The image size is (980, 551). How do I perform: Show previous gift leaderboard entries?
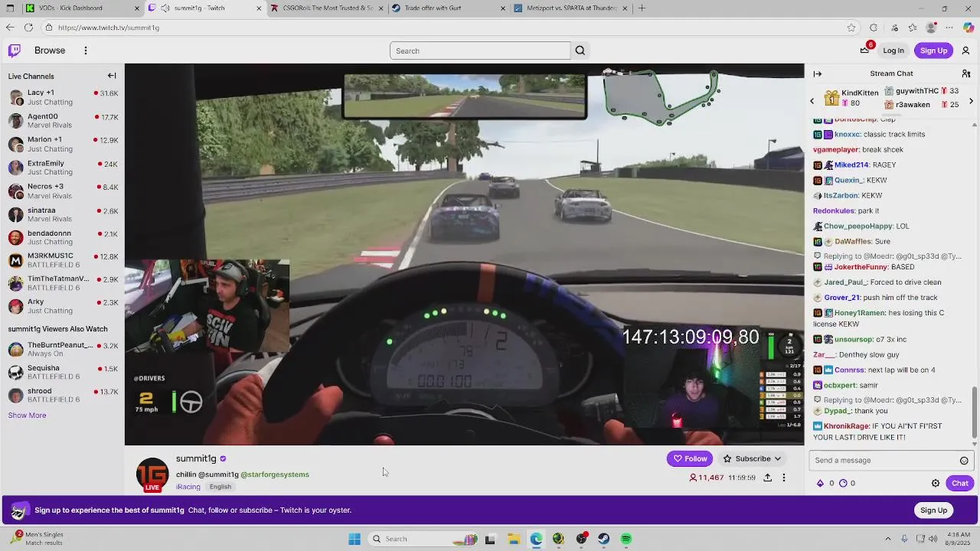tap(812, 101)
